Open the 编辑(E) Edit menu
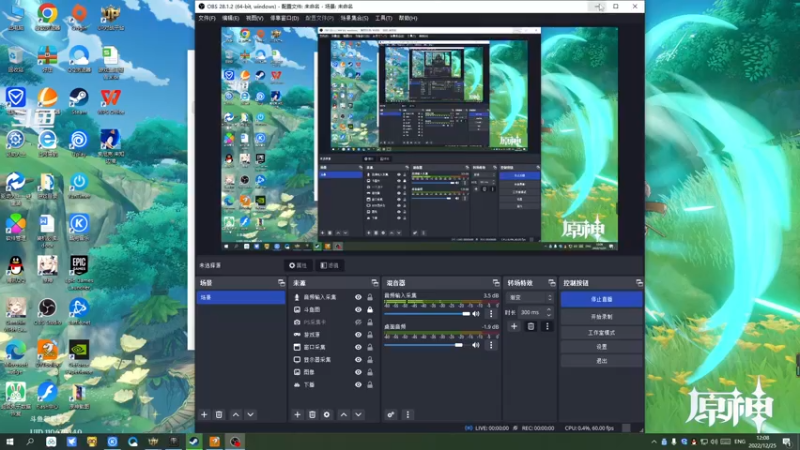 pos(231,18)
